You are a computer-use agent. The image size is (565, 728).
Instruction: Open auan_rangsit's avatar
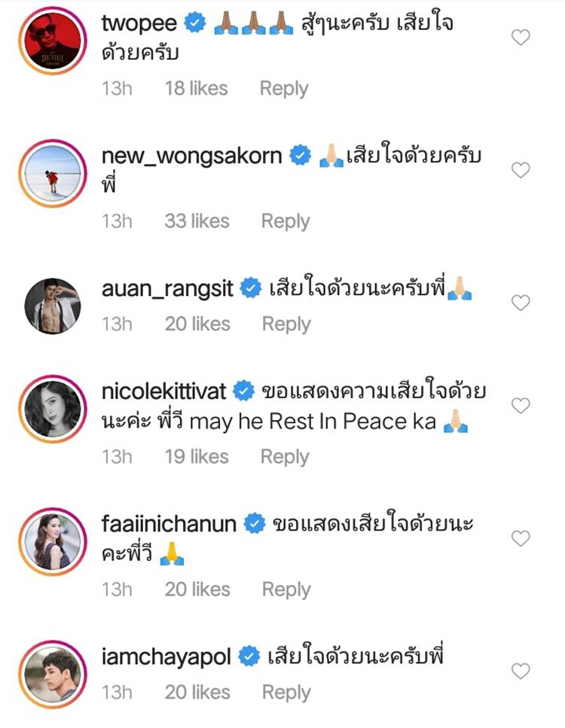click(52, 304)
